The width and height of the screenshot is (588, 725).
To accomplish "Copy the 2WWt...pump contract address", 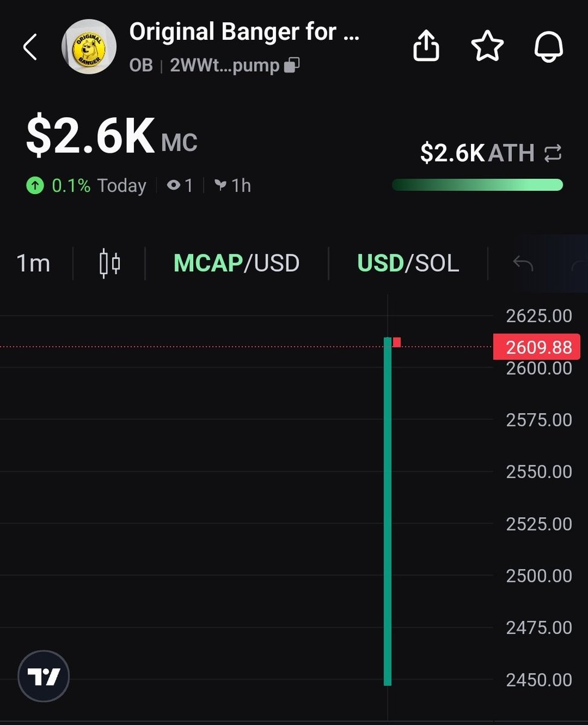I will pos(292,65).
